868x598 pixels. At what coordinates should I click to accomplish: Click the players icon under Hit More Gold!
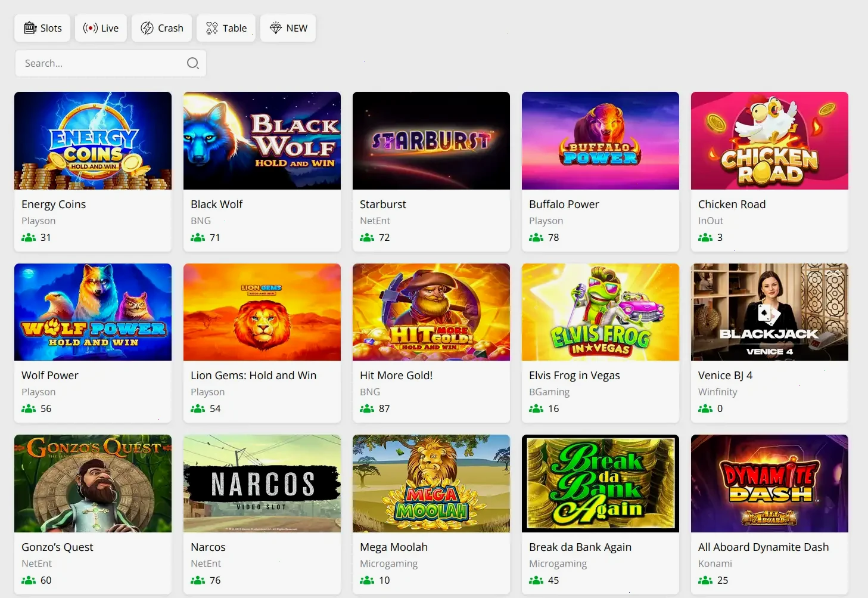[x=366, y=408]
